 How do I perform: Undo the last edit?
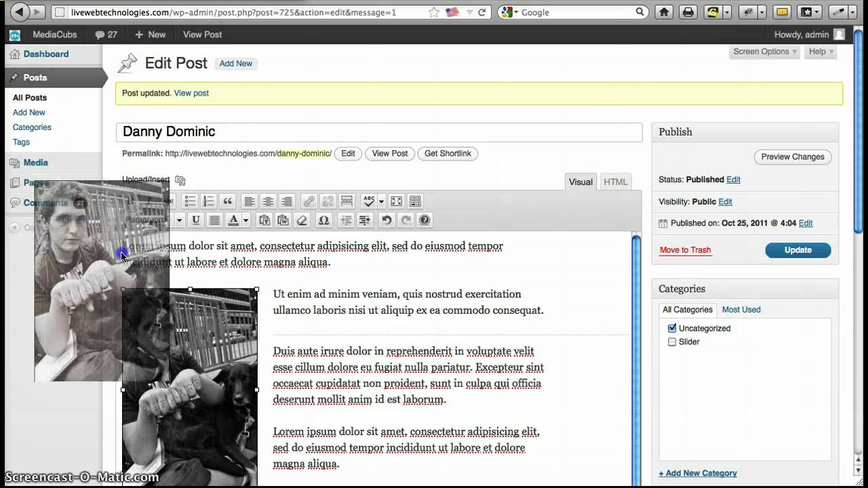click(x=387, y=220)
